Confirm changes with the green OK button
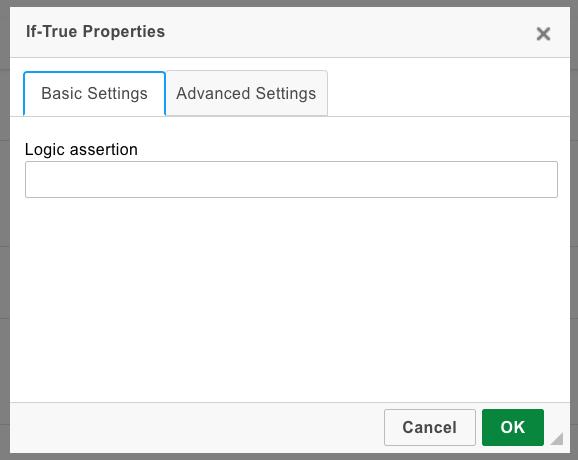This screenshot has height=460, width=578. 513,427
